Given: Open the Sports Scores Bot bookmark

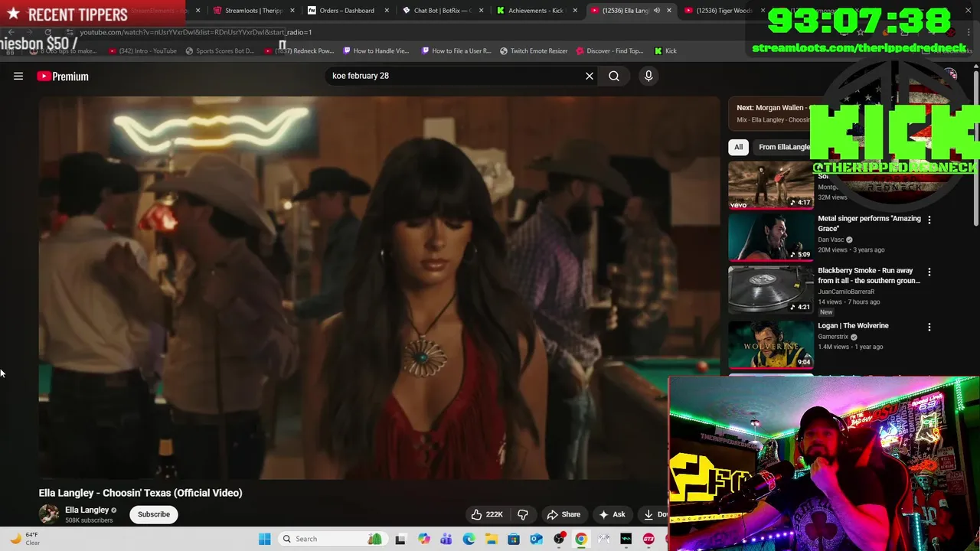Looking at the screenshot, I should tap(219, 51).
